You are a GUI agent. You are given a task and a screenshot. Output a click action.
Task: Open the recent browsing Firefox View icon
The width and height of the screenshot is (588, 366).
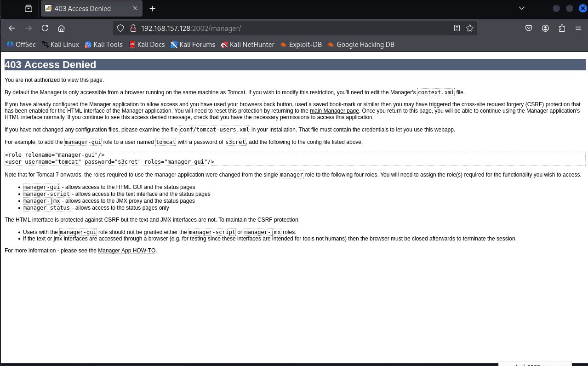point(29,8)
